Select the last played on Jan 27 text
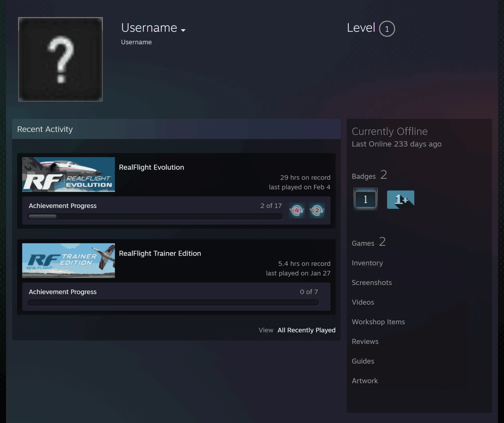The width and height of the screenshot is (504, 423). (x=298, y=273)
